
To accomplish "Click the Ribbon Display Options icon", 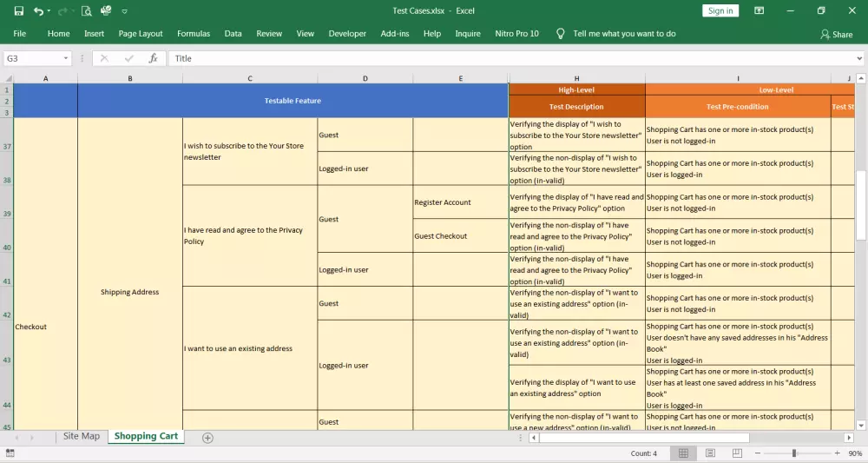I will pos(759,11).
